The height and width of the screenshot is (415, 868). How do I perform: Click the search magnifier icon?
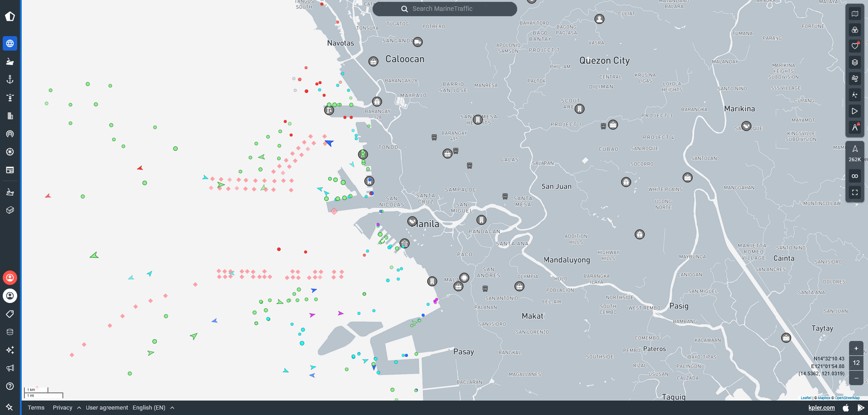pos(405,9)
